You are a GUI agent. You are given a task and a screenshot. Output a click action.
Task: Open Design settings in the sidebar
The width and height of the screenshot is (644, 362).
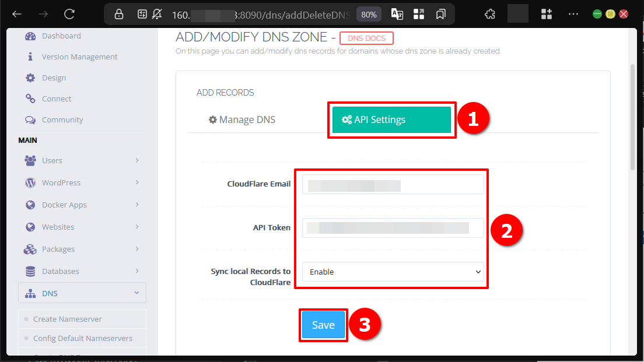pos(54,78)
